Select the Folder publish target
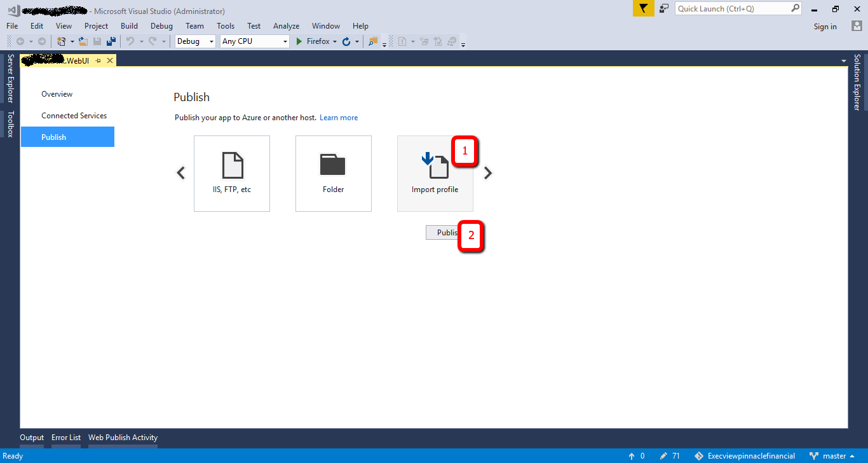 pos(333,173)
